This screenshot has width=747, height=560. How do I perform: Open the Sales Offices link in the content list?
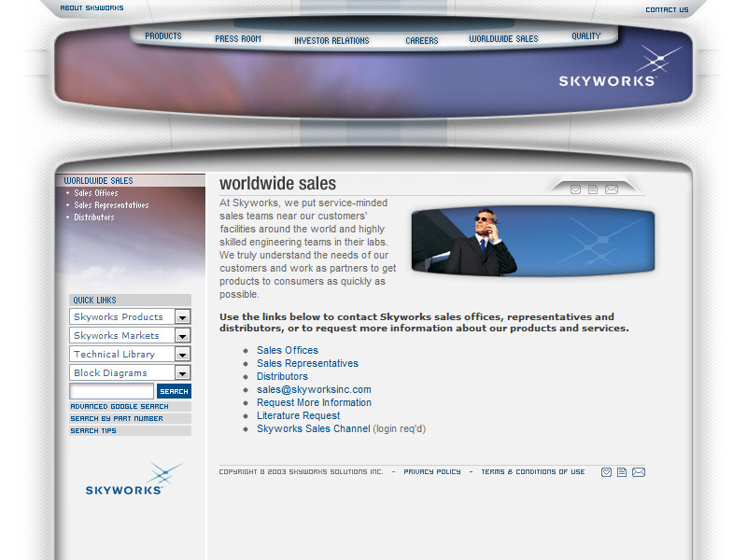point(288,351)
